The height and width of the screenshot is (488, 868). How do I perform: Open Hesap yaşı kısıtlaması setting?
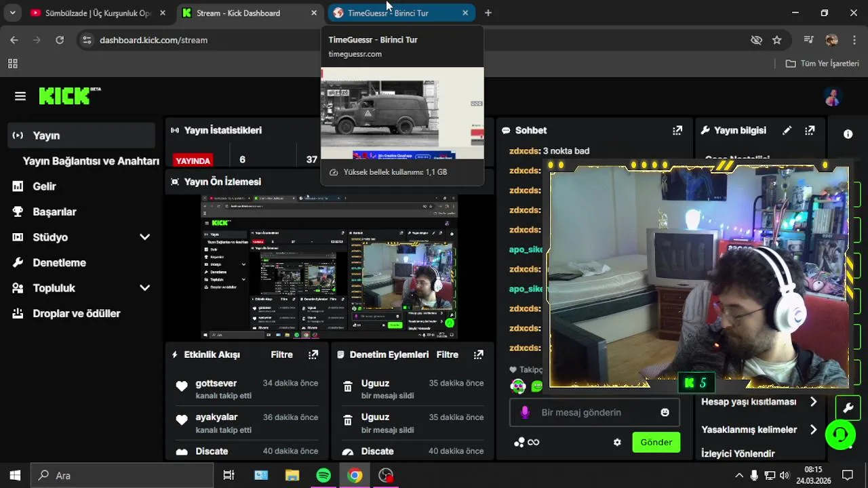coord(759,401)
